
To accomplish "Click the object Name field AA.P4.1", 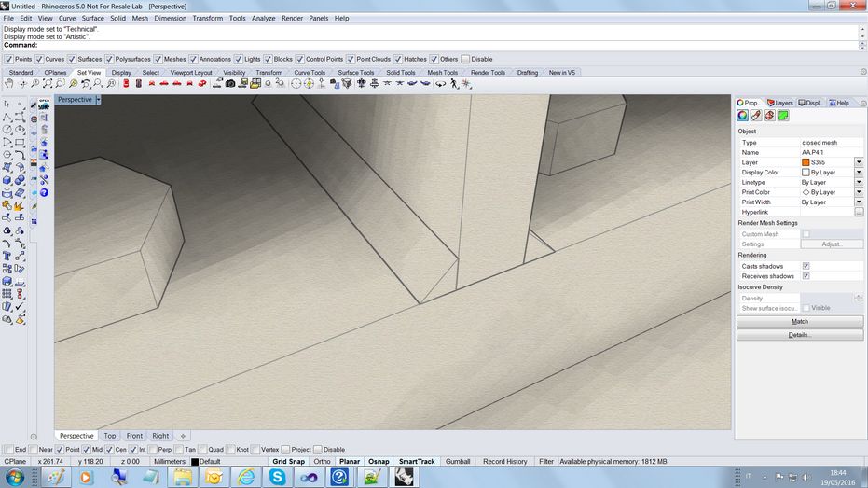I will pyautogui.click(x=832, y=152).
